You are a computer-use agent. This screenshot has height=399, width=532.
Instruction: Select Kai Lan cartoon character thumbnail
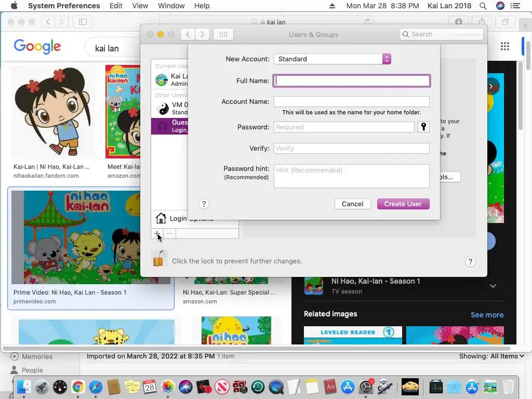tap(54, 112)
